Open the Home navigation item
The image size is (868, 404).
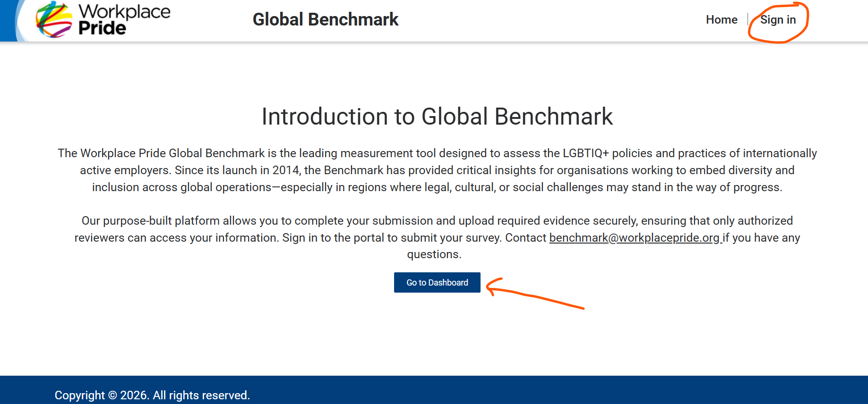721,20
